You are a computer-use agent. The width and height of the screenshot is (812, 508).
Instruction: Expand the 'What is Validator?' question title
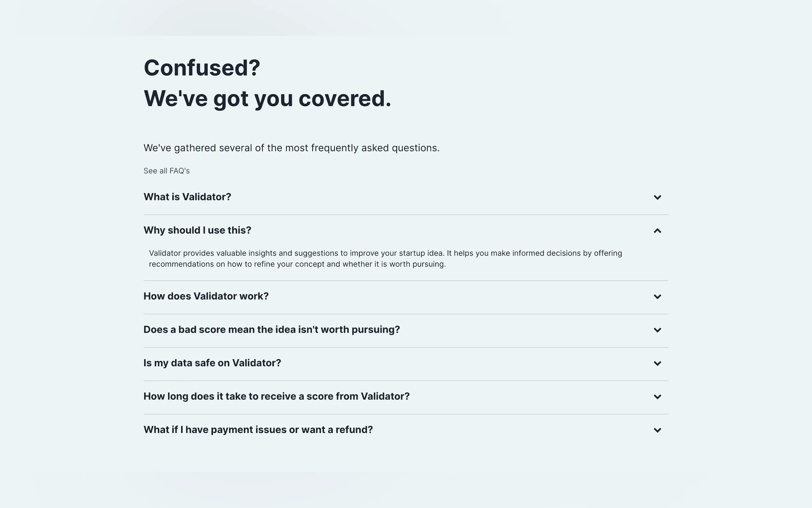coord(187,197)
